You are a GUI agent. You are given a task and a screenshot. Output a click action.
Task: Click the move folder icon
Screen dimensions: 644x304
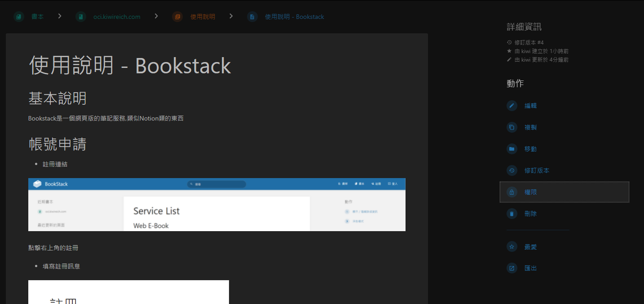tap(512, 149)
